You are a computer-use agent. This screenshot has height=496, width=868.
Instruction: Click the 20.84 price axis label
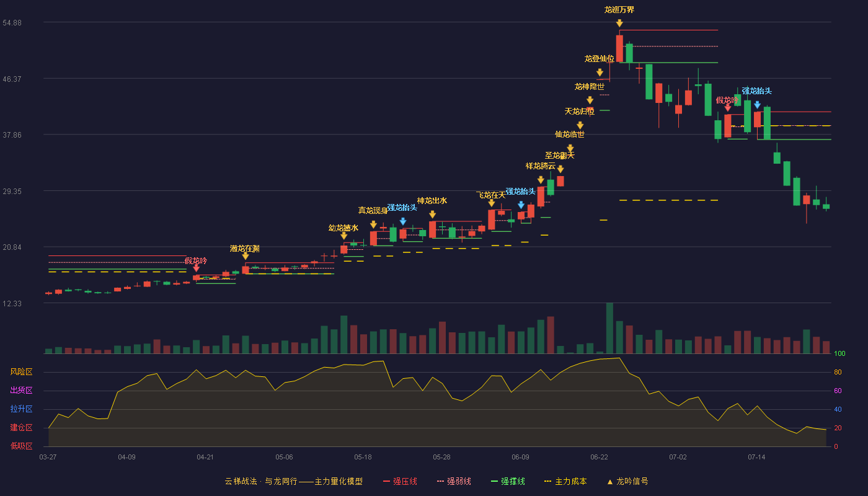pyautogui.click(x=12, y=247)
